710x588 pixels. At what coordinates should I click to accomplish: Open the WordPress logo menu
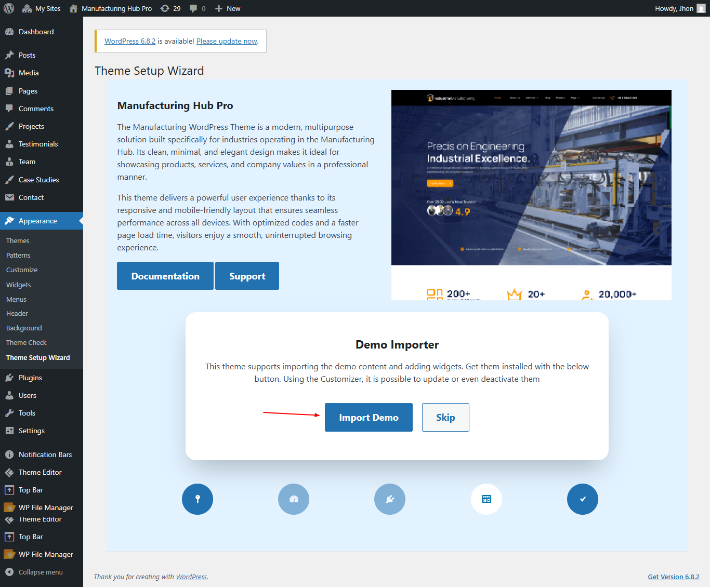coord(9,8)
